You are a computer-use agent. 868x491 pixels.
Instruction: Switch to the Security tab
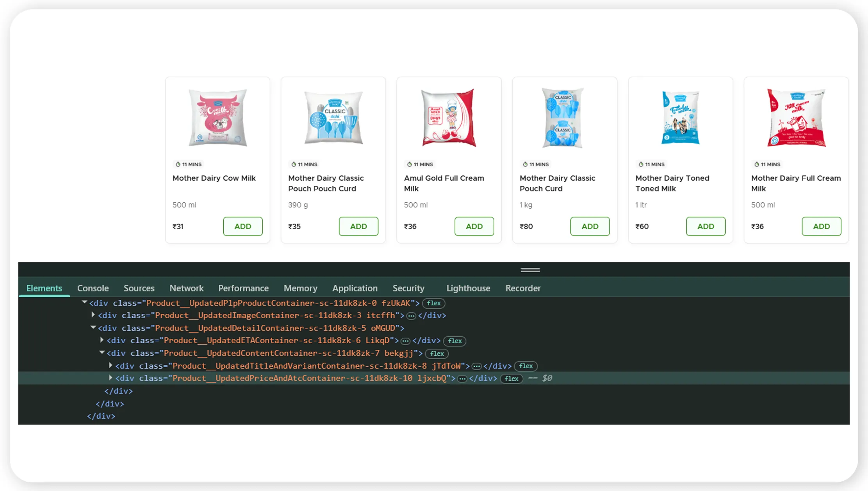(x=408, y=288)
